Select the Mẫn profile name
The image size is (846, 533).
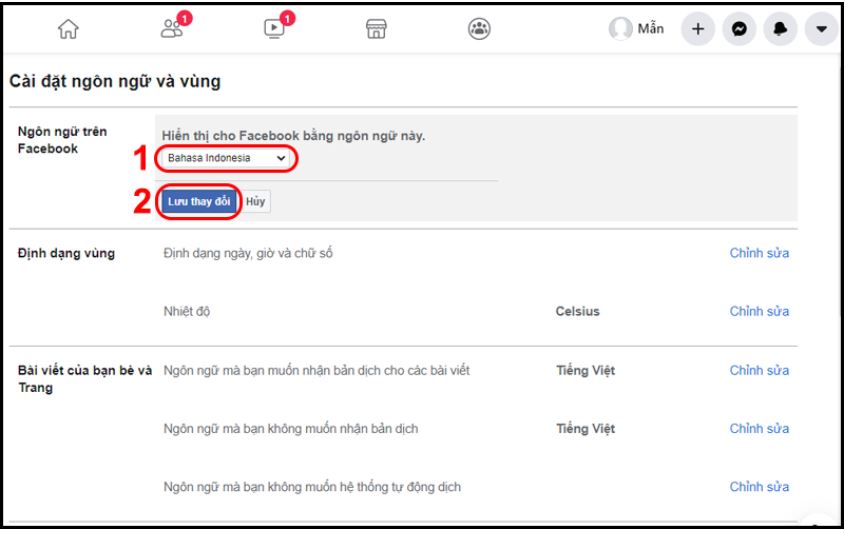pos(651,28)
